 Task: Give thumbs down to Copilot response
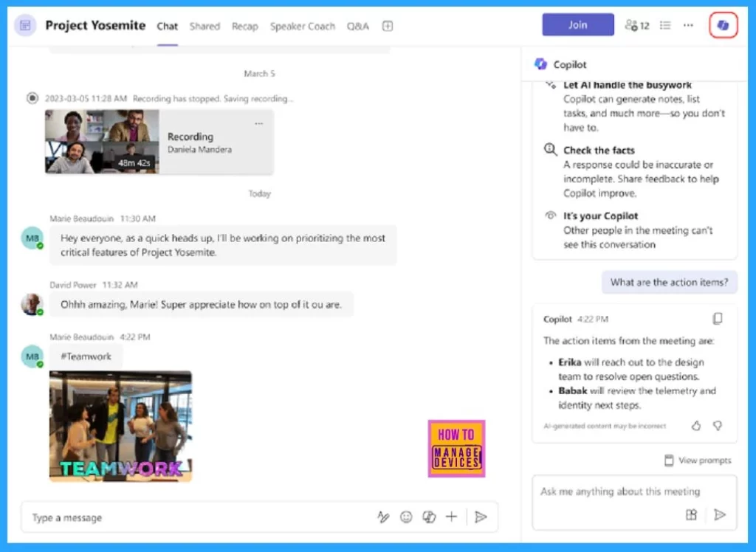[718, 426]
